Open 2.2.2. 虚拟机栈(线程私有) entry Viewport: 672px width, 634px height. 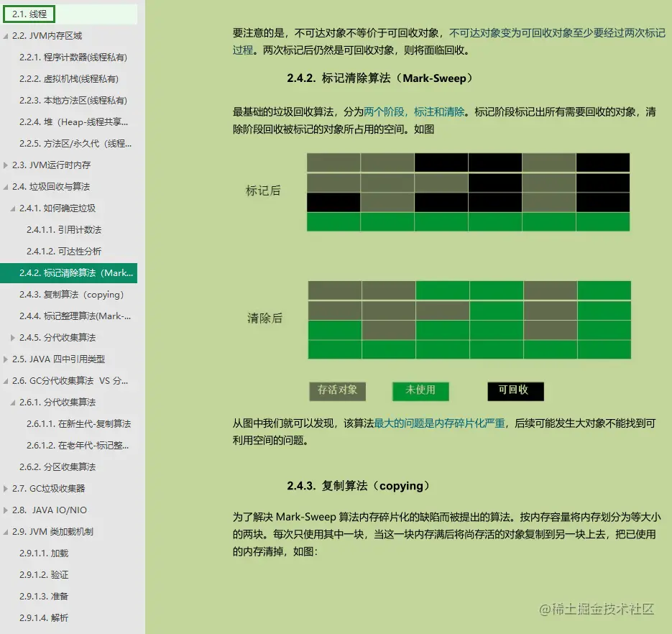pyautogui.click(x=69, y=79)
